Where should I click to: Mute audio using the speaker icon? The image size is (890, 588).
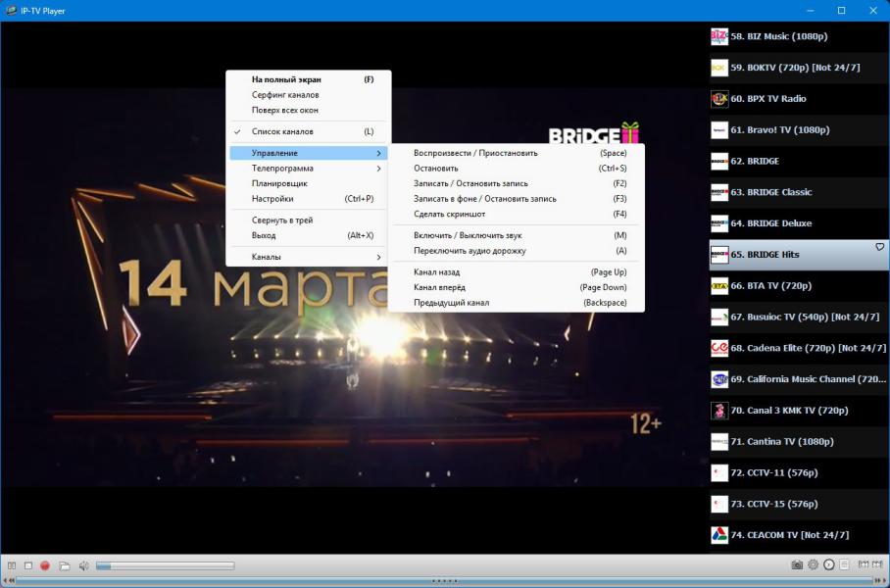tap(83, 565)
